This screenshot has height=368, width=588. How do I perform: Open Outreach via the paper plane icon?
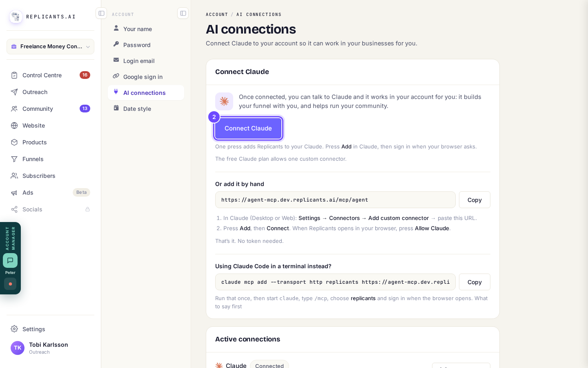[14, 92]
